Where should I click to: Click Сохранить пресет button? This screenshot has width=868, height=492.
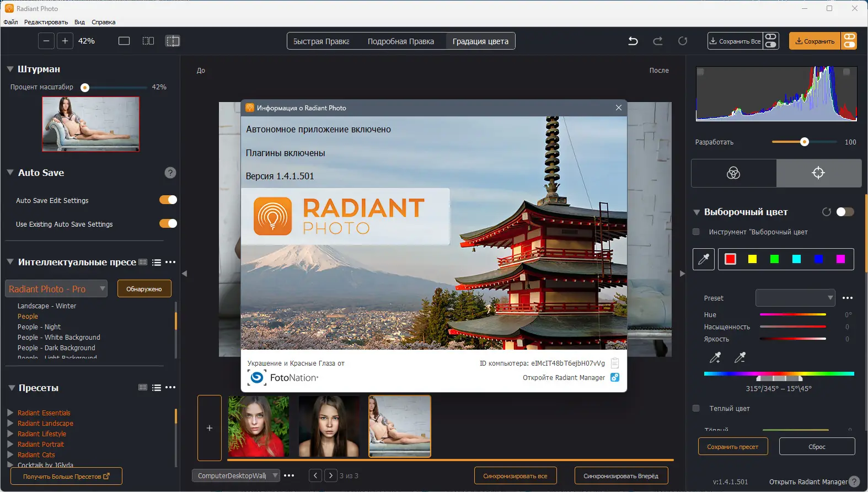(x=732, y=446)
